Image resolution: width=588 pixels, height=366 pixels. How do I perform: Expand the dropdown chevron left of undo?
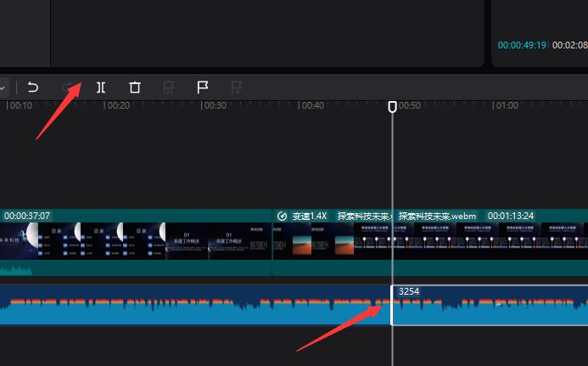pos(3,87)
